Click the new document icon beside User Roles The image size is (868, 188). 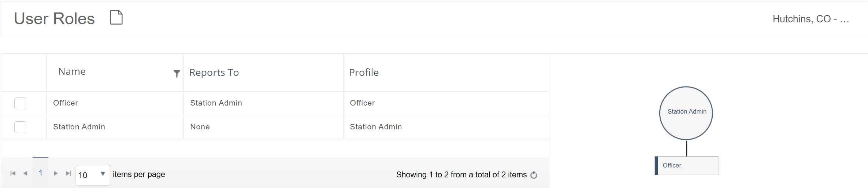pos(116,18)
